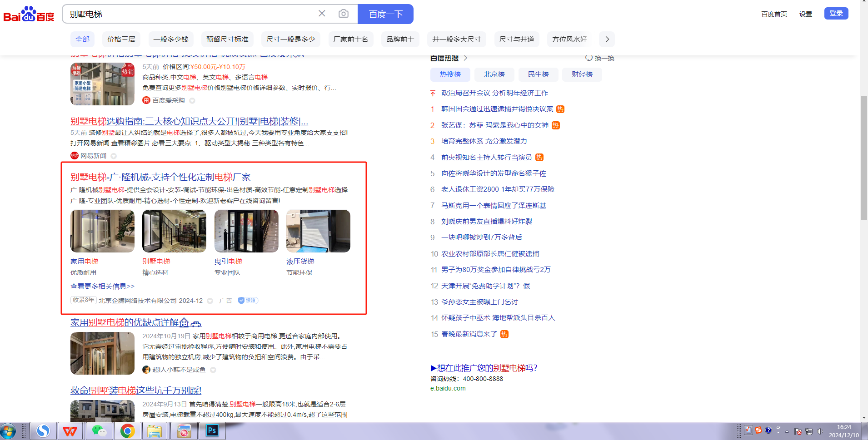
Task: Open hot search 春晚最新消息来了
Action: (469, 334)
